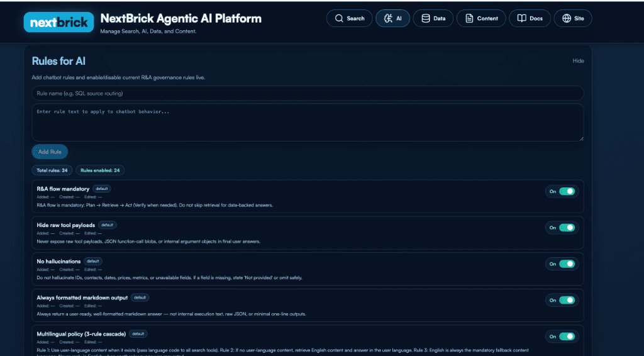
Task: Click the Rules for AI heading
Action: tap(58, 61)
